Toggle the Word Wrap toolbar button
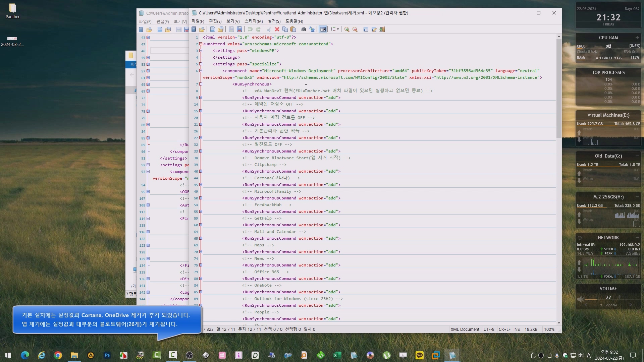 (x=323, y=29)
